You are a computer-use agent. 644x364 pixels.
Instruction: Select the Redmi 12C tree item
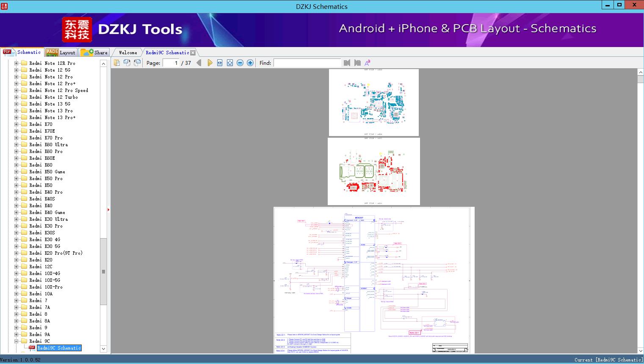point(41,267)
